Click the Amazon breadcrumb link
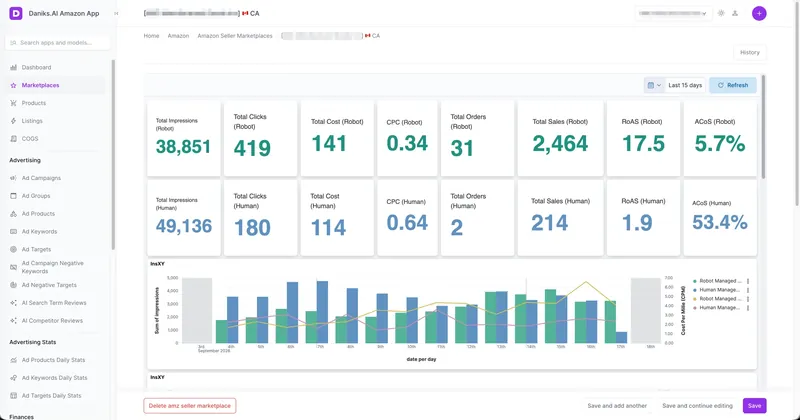Image resolution: width=800 pixels, height=420 pixels. (x=179, y=36)
